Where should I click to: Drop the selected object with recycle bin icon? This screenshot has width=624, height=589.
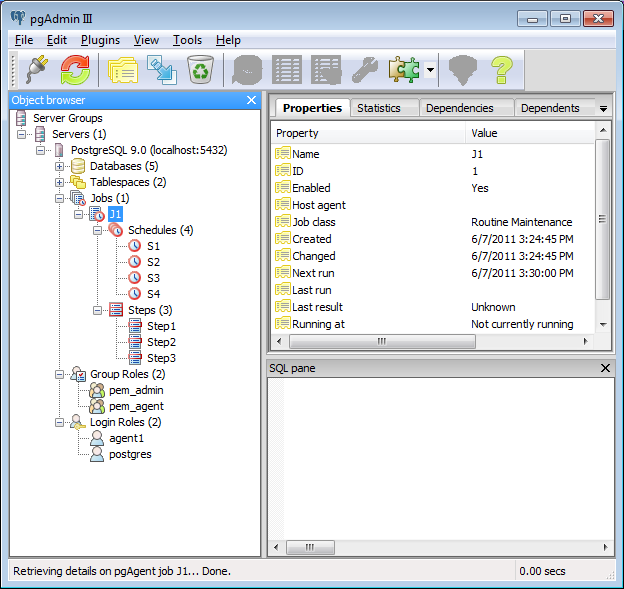tap(201, 69)
